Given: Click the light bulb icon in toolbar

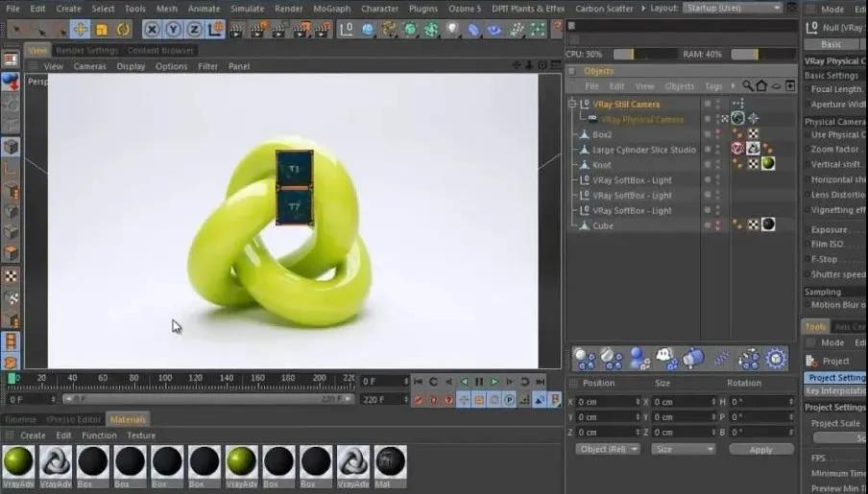Looking at the screenshot, I should [452, 30].
